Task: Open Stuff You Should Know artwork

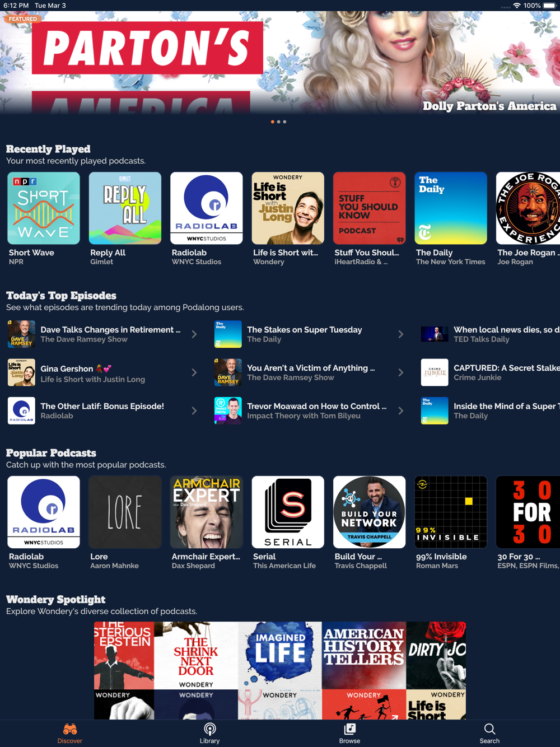Action: [370, 208]
